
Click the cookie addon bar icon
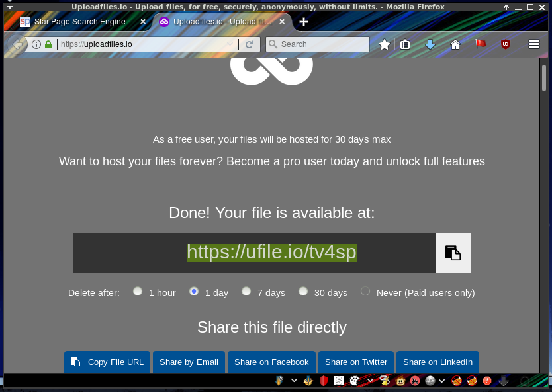pos(354,381)
